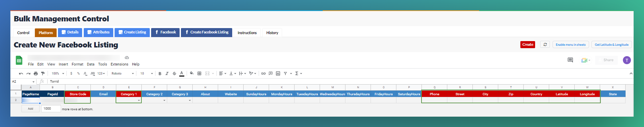Toggle italic formatting
Image resolution: width=644 pixels, height=127 pixels.
pyautogui.click(x=167, y=74)
